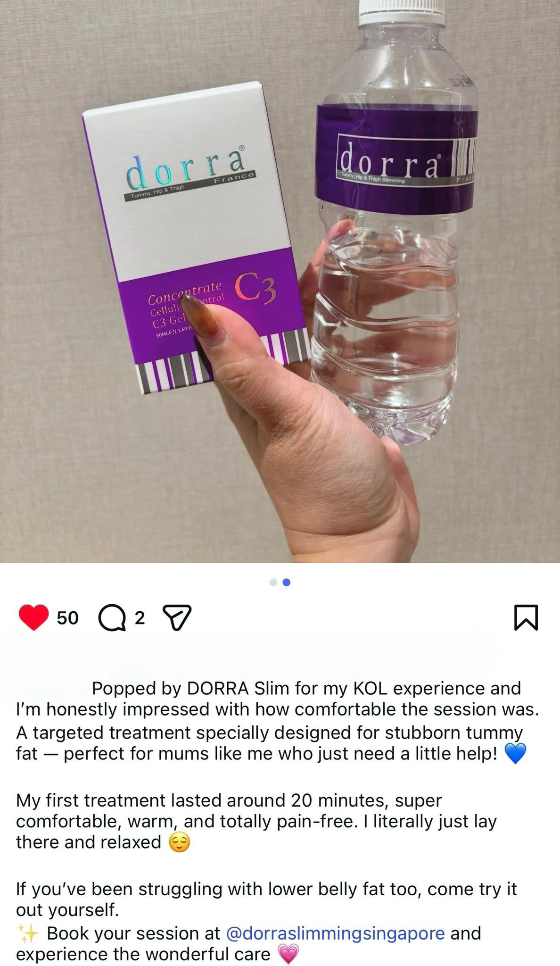The width and height of the screenshot is (560, 966).
Task: Tap caption paragraph about 20 minutes treatment
Action: (256, 822)
